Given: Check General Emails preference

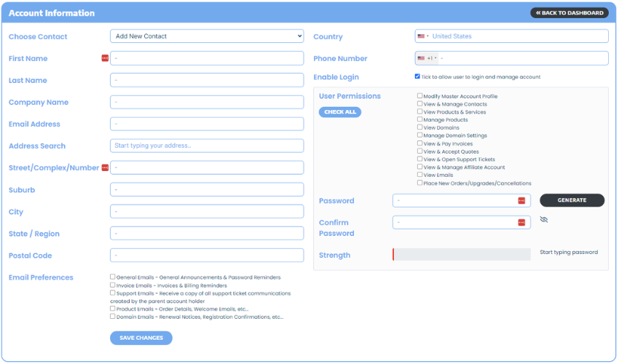Looking at the screenshot, I should [x=113, y=277].
